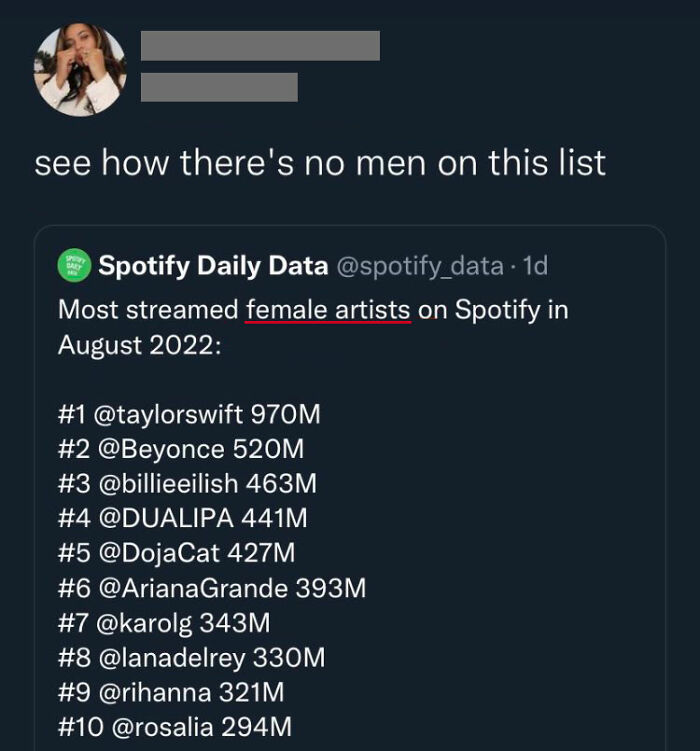Open the quoted tweet's 1d timestamp

536,266
